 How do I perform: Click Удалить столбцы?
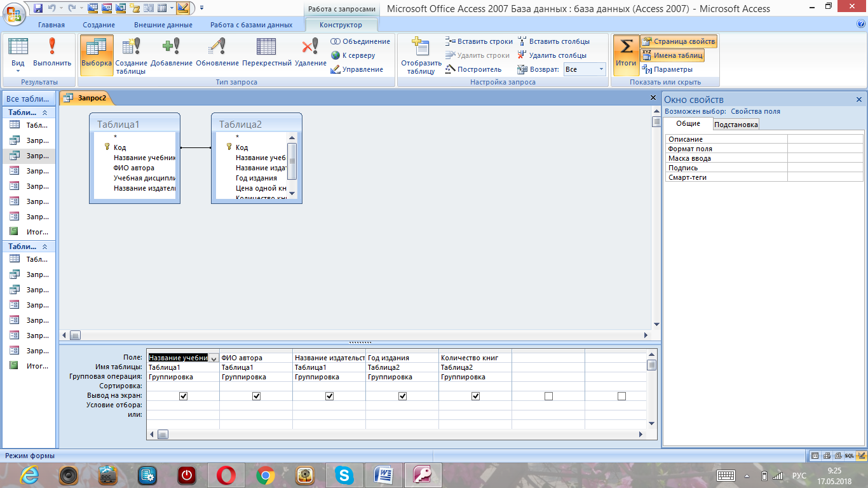pyautogui.click(x=552, y=55)
